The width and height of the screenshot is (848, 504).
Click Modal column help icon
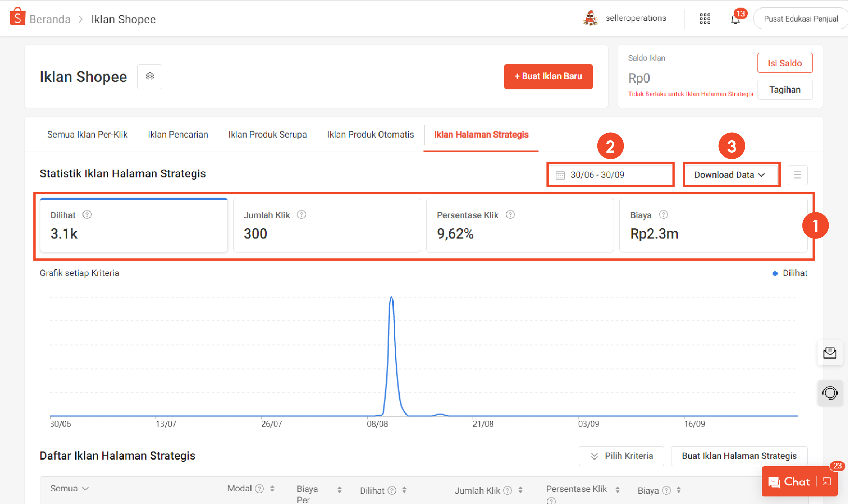pyautogui.click(x=259, y=488)
